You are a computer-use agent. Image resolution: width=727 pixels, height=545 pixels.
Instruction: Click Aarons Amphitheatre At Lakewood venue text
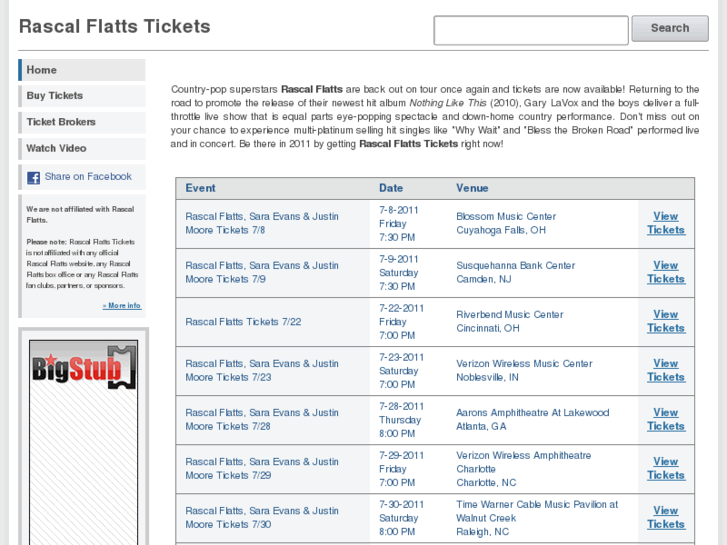point(532,413)
